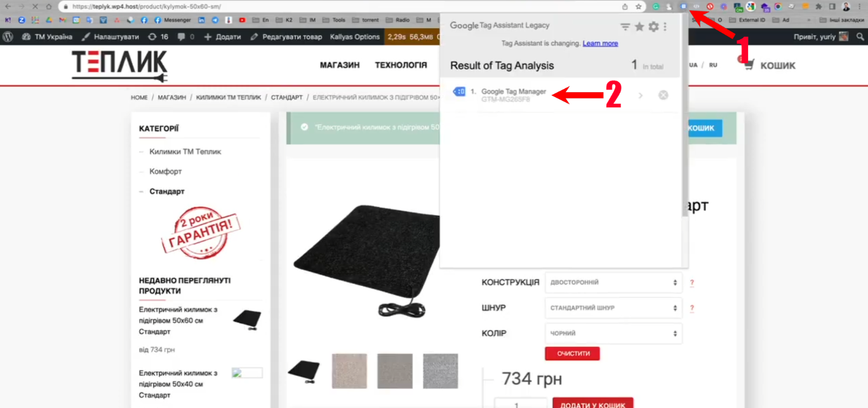Open the Конструкція dropdown
Screen dimensions: 868x408
[613, 282]
